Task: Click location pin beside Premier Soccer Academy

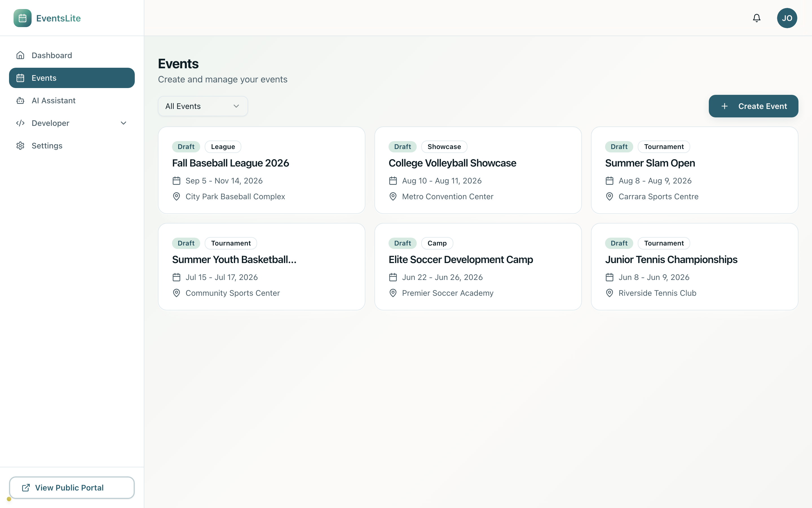Action: (393, 293)
